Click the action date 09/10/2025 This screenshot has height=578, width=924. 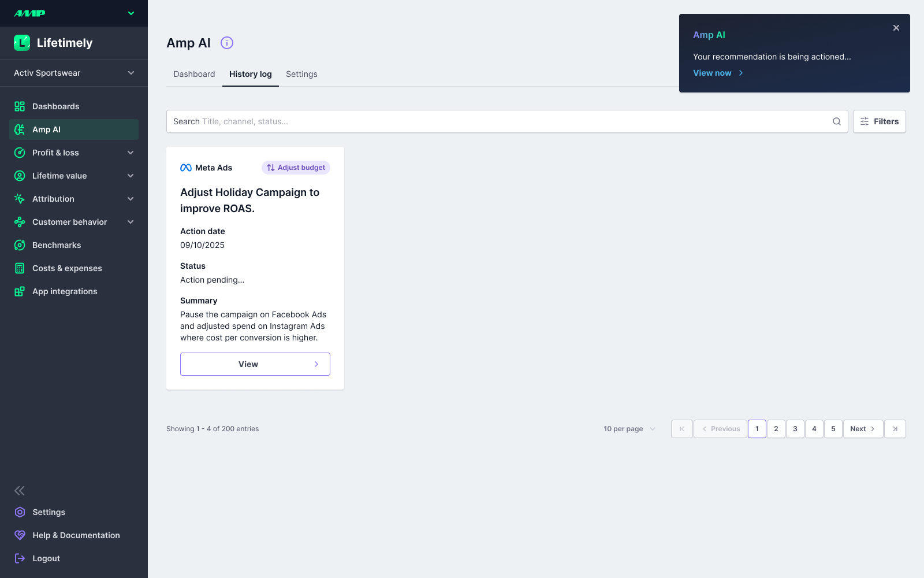point(202,245)
